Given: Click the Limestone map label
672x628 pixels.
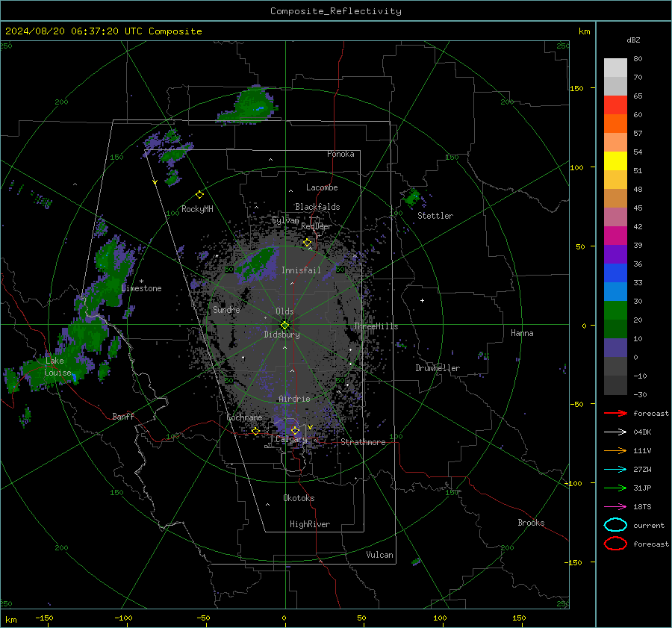Looking at the screenshot, I should click(x=141, y=288).
